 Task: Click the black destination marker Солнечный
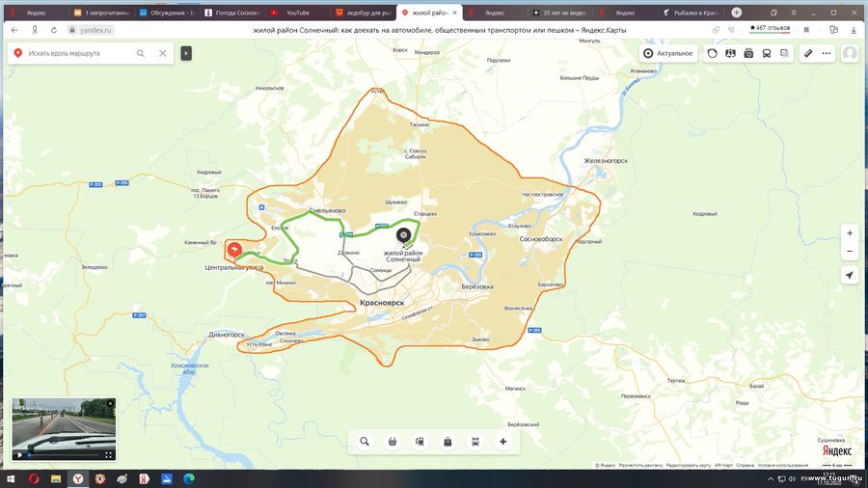tap(403, 235)
